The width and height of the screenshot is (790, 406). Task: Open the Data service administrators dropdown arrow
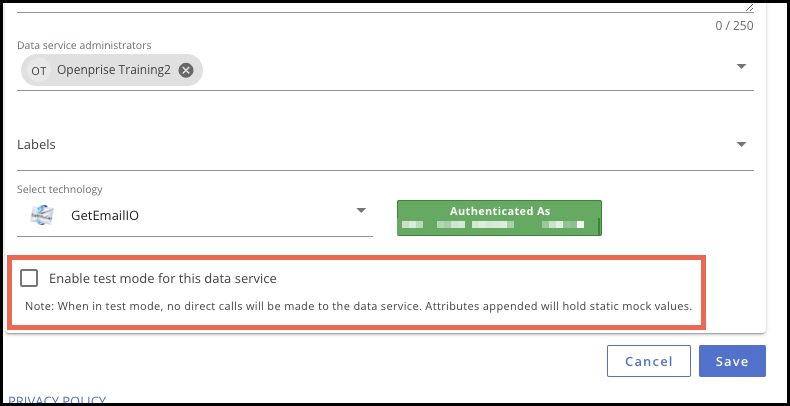(x=741, y=66)
